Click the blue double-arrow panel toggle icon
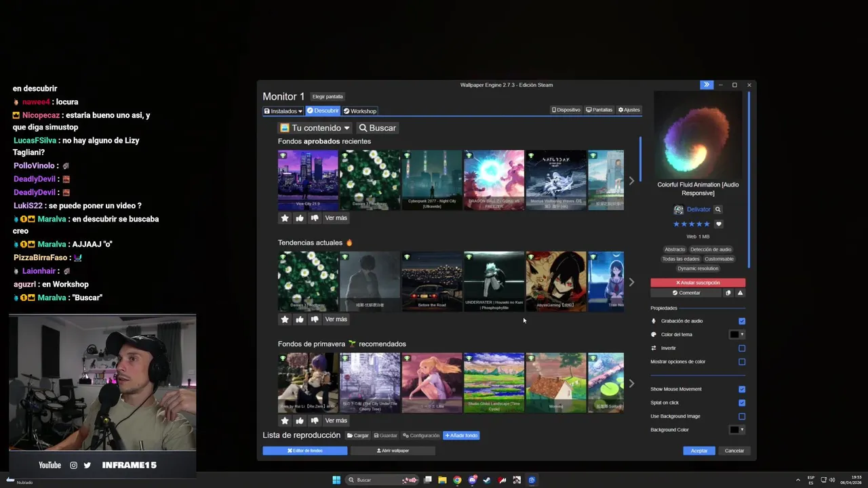868x488 pixels. tap(707, 85)
